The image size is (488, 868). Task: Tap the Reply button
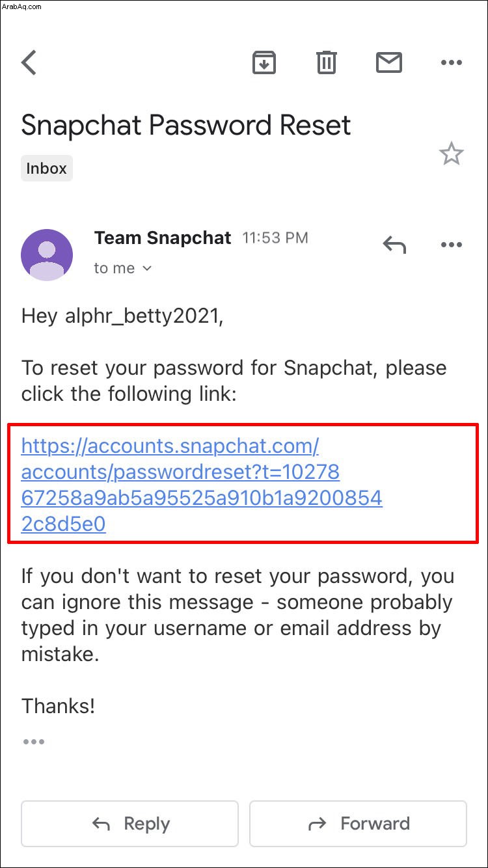tap(129, 824)
